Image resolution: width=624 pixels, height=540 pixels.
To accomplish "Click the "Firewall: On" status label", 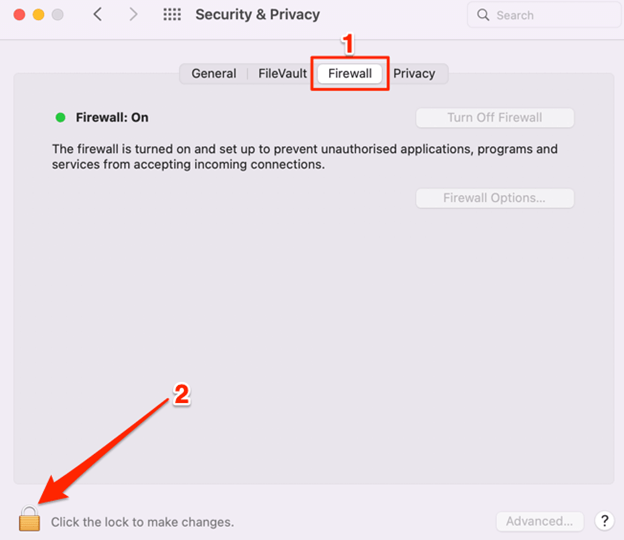I will pos(112,117).
